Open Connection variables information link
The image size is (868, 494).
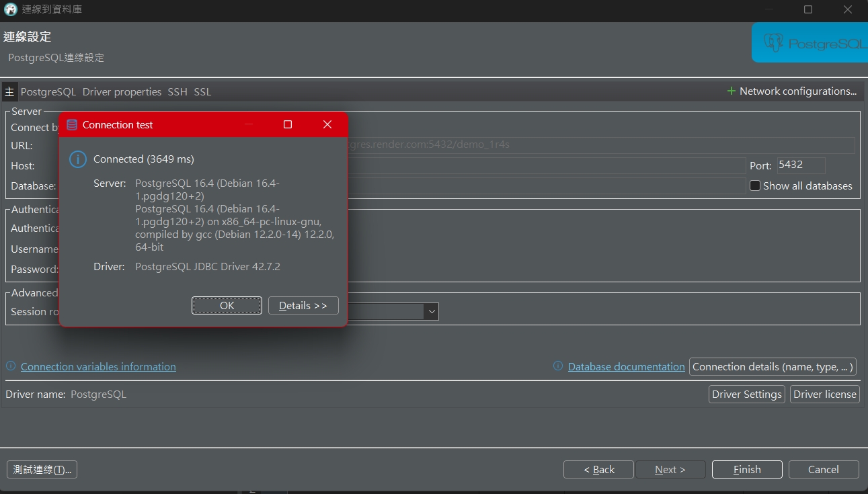98,366
